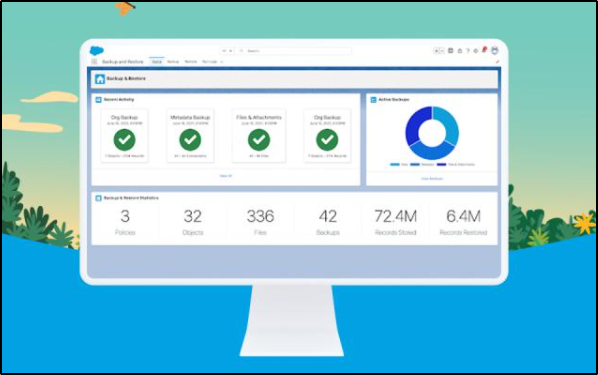
Task: Expand the chevron after the last navigation tab
Action: [222, 62]
